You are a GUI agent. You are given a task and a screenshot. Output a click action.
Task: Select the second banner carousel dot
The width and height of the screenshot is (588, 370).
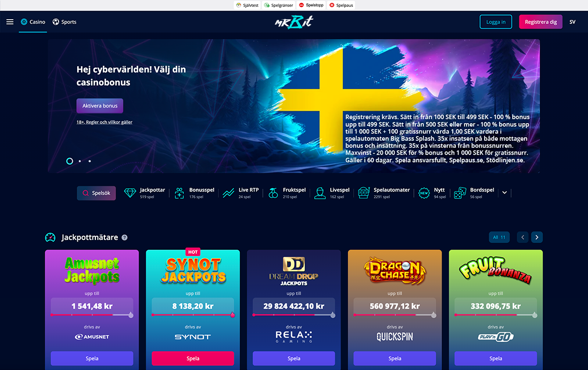tap(80, 161)
